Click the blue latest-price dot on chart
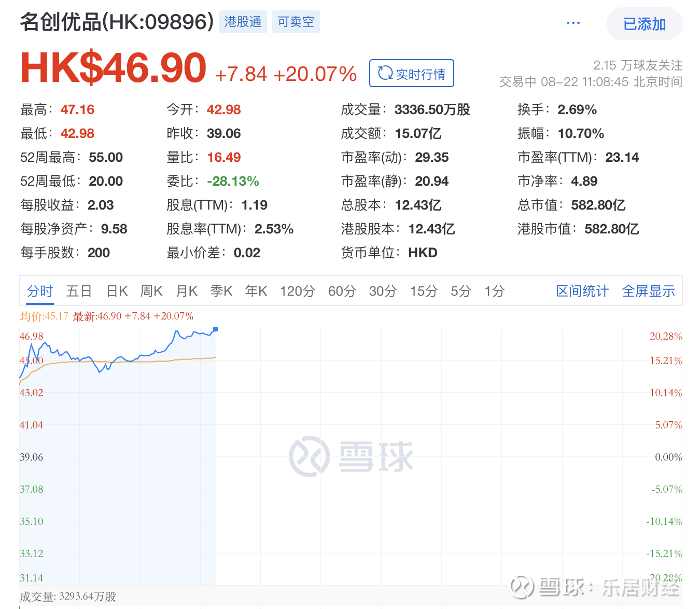700x609 pixels. (215, 329)
